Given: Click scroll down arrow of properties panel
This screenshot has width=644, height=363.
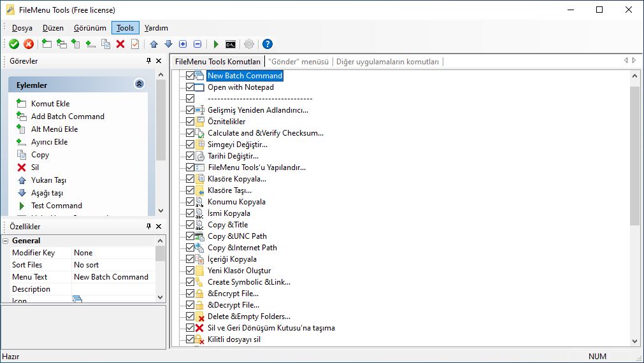Looking at the screenshot, I should 160,297.
